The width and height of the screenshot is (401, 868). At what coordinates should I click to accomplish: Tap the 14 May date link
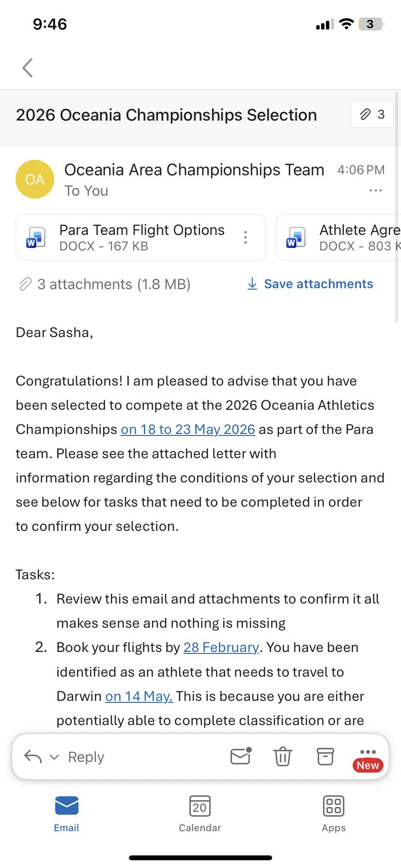pyautogui.click(x=139, y=697)
